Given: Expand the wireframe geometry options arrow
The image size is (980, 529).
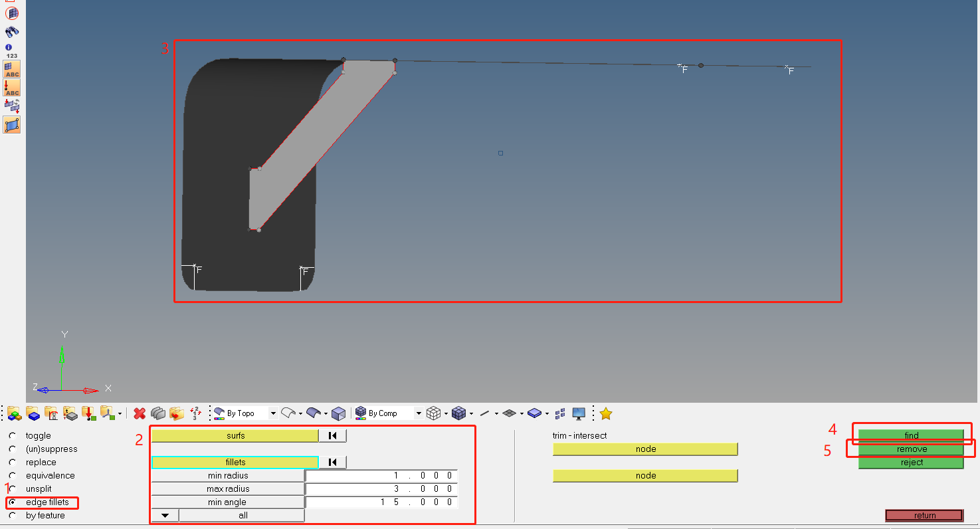Looking at the screenshot, I should [x=300, y=413].
